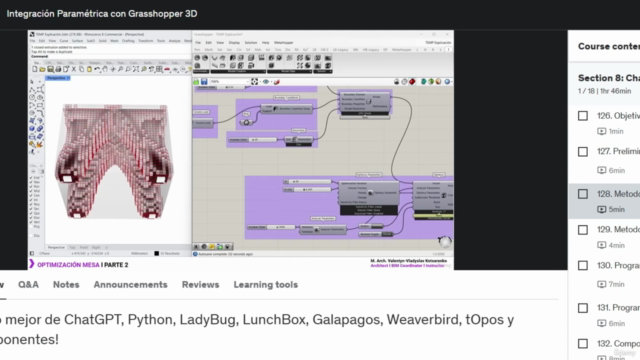Click Grasshopper's blue Save floppy icon

(204, 82)
